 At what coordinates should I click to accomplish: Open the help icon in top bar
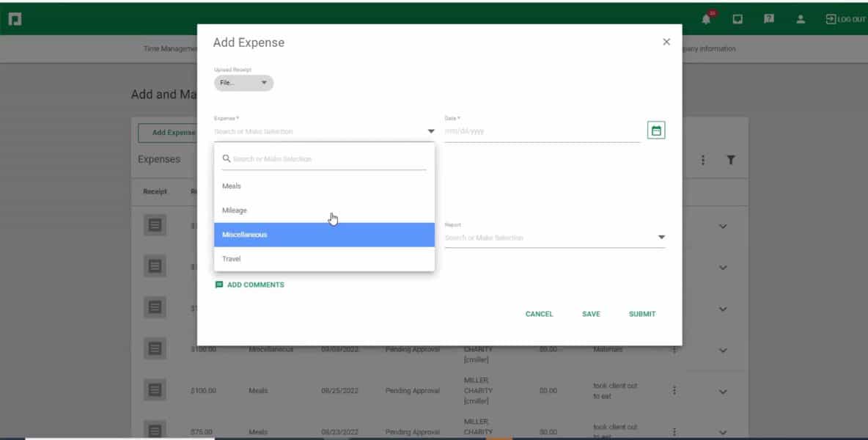[768, 18]
